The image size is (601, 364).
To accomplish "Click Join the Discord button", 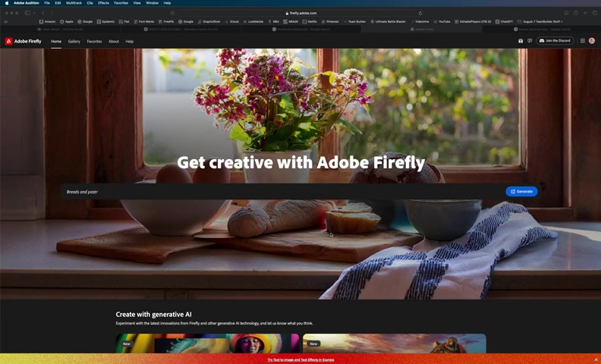I will [x=555, y=41].
